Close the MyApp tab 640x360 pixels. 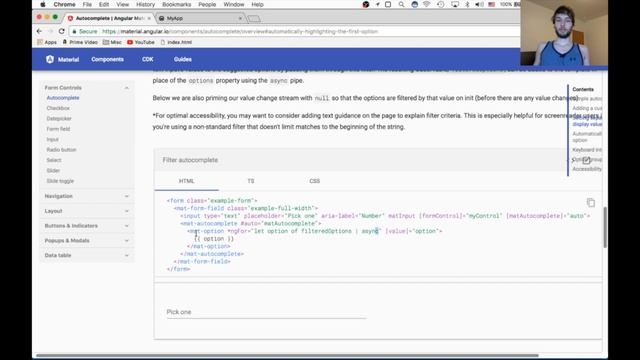(240, 18)
